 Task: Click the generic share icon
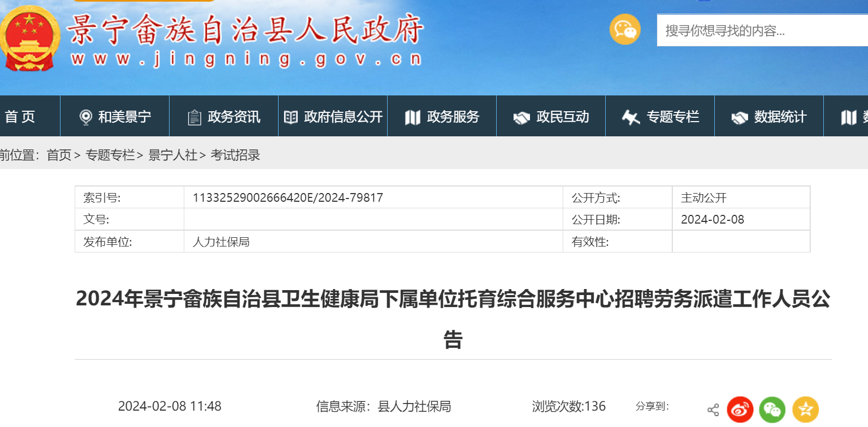pyautogui.click(x=713, y=410)
